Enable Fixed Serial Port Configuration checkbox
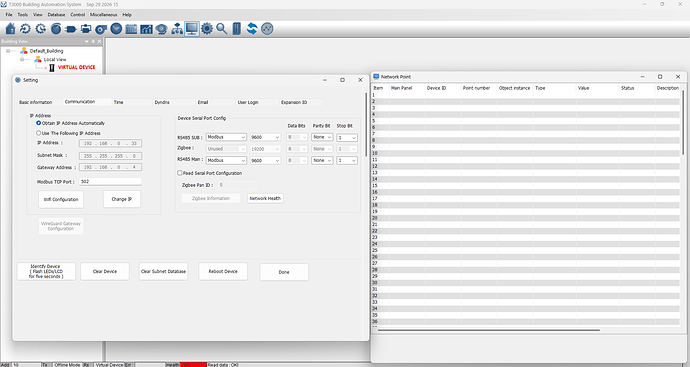Screen dimensions: 690x367 coord(180,173)
